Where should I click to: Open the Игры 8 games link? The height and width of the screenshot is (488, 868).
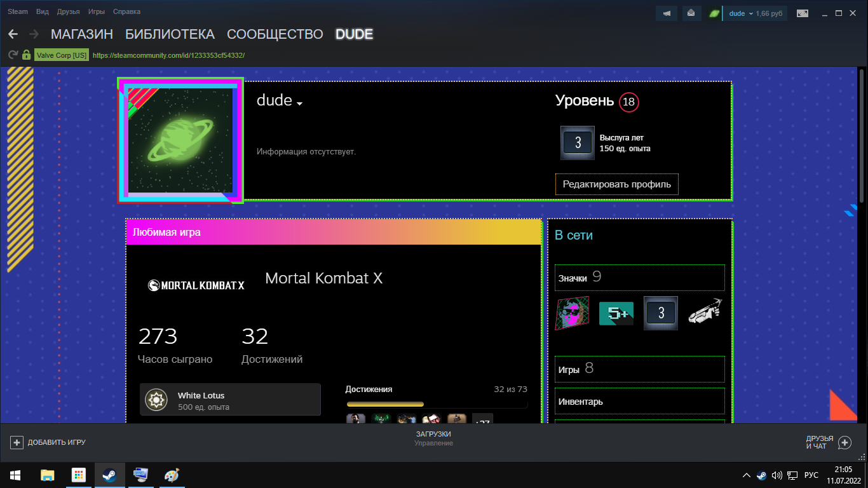640,369
